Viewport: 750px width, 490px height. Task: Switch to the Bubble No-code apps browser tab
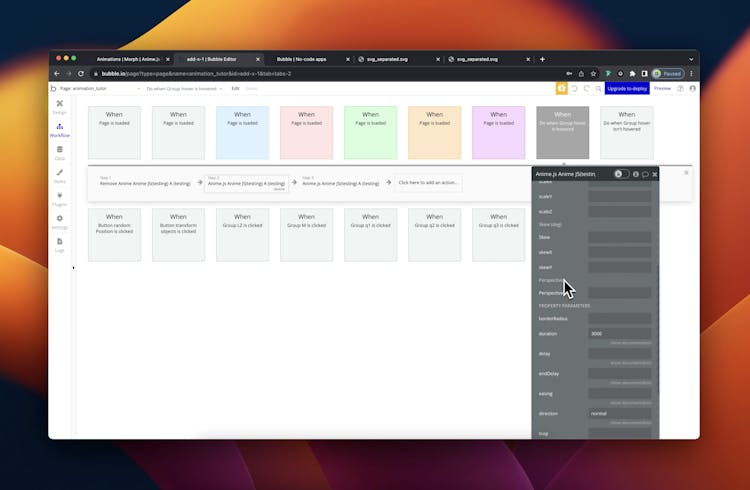tap(305, 59)
